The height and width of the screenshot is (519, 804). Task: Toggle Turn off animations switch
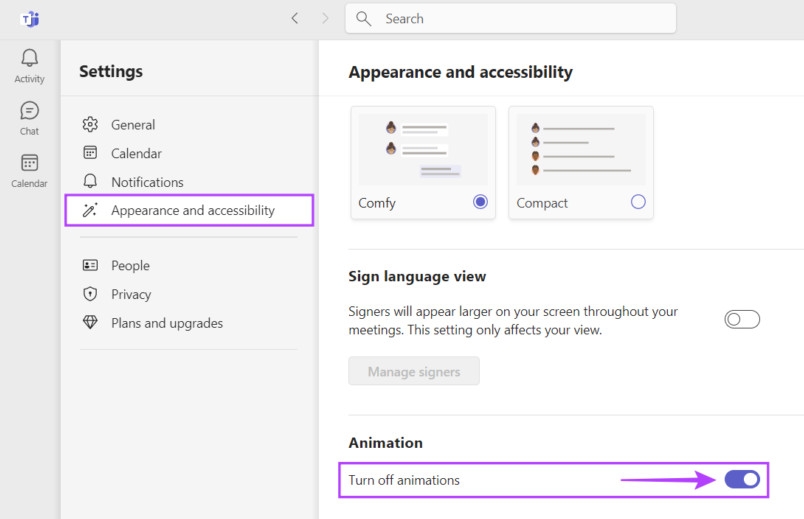742,480
